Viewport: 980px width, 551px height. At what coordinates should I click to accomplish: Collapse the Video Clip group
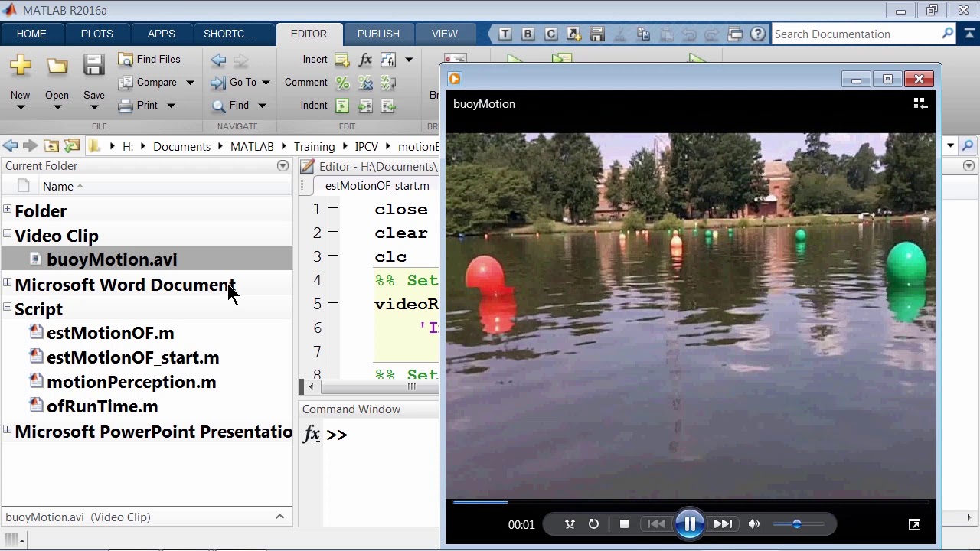coord(7,234)
